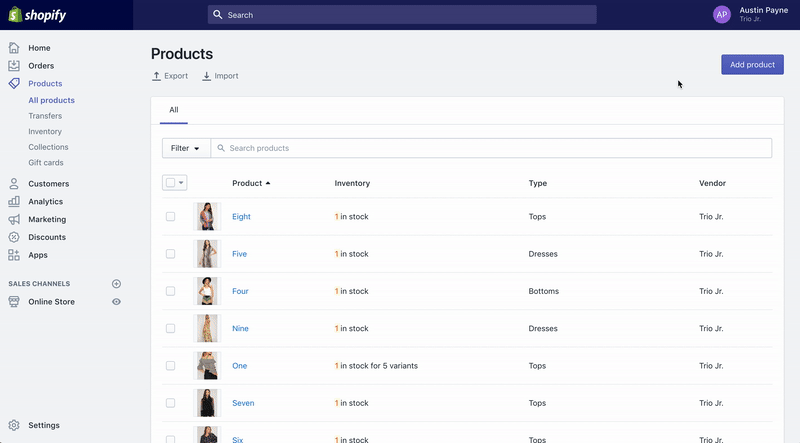View online store via eye icon
800x443 pixels.
(x=116, y=302)
